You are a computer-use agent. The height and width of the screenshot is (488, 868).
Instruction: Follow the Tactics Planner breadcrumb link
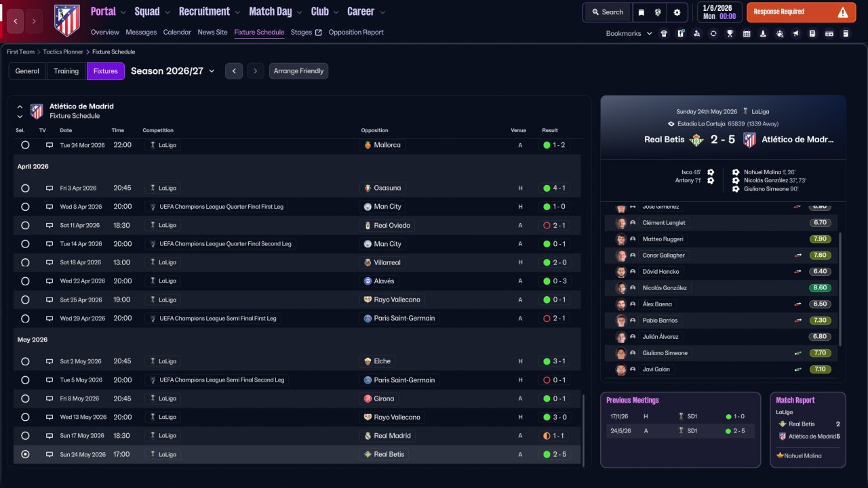click(x=63, y=52)
